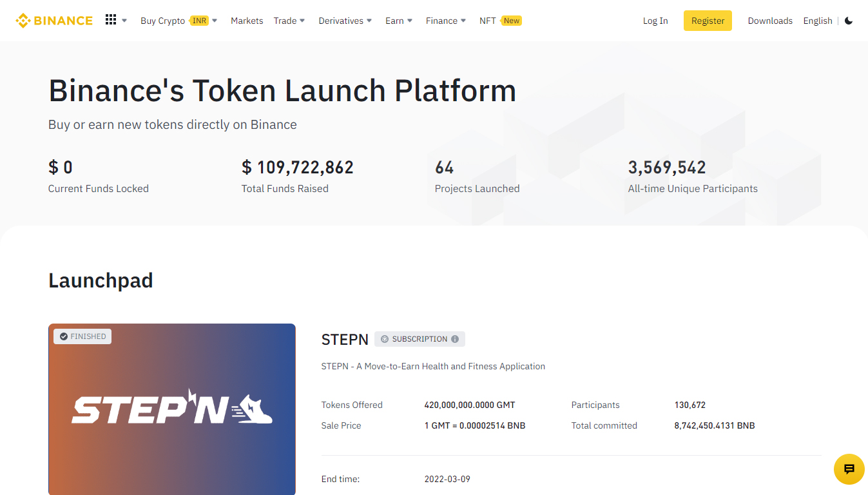Click the Binance logo
Image resolution: width=868 pixels, height=495 pixels.
point(54,21)
